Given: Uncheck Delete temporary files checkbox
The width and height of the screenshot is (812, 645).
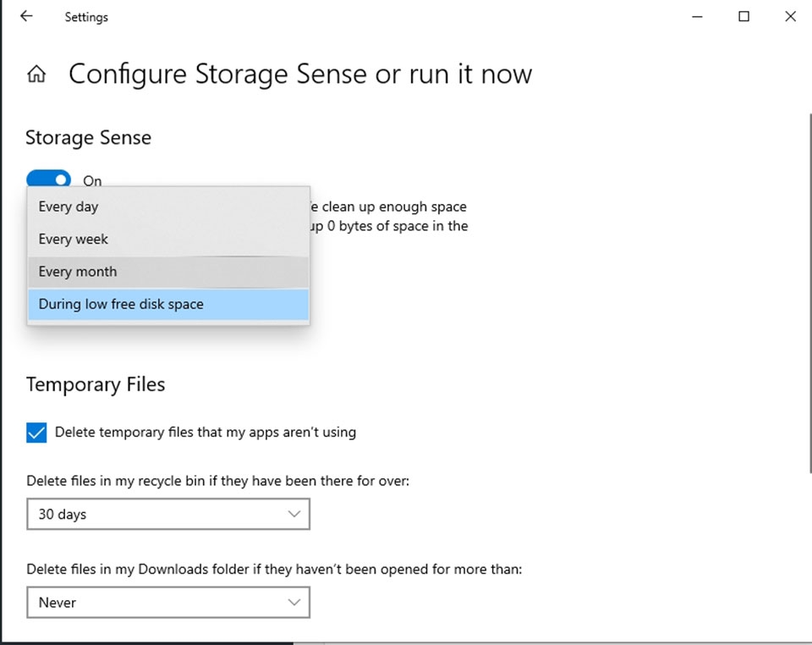Looking at the screenshot, I should coord(36,433).
